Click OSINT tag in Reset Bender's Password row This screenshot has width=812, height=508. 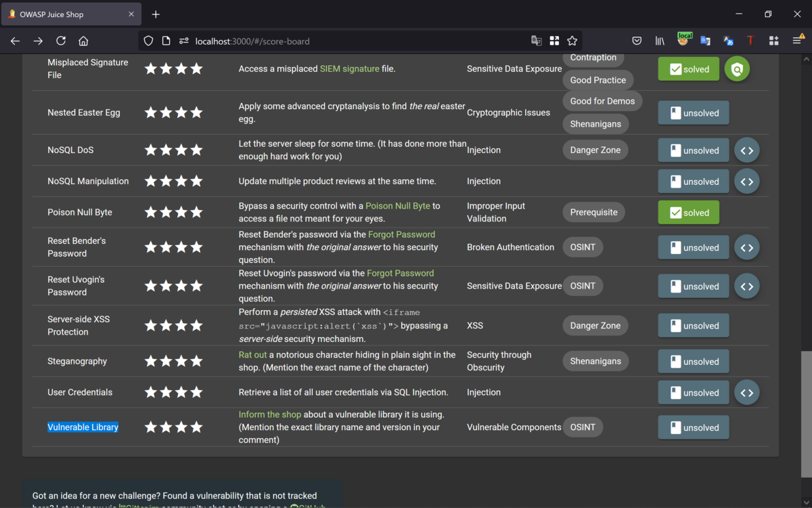583,247
